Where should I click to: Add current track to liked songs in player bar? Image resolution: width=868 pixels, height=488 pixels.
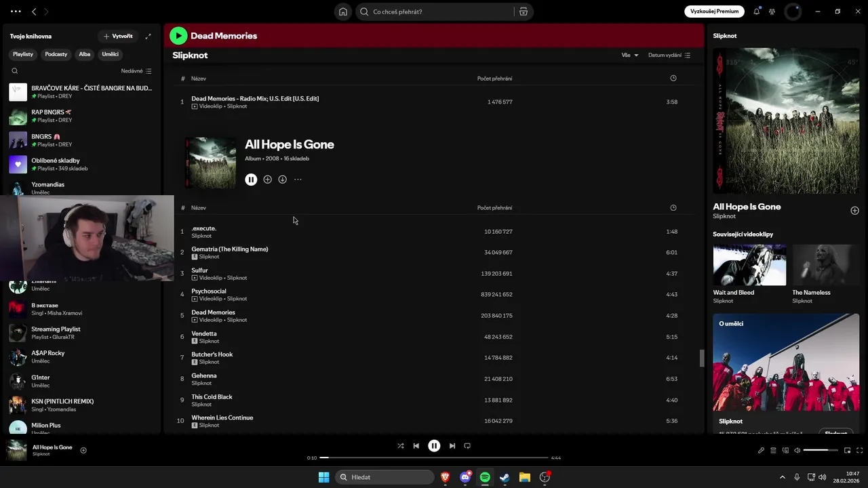pyautogui.click(x=83, y=450)
